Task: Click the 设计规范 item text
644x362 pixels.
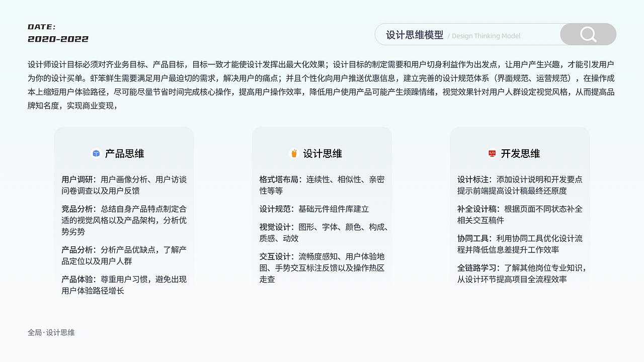Action: pyautogui.click(x=314, y=209)
